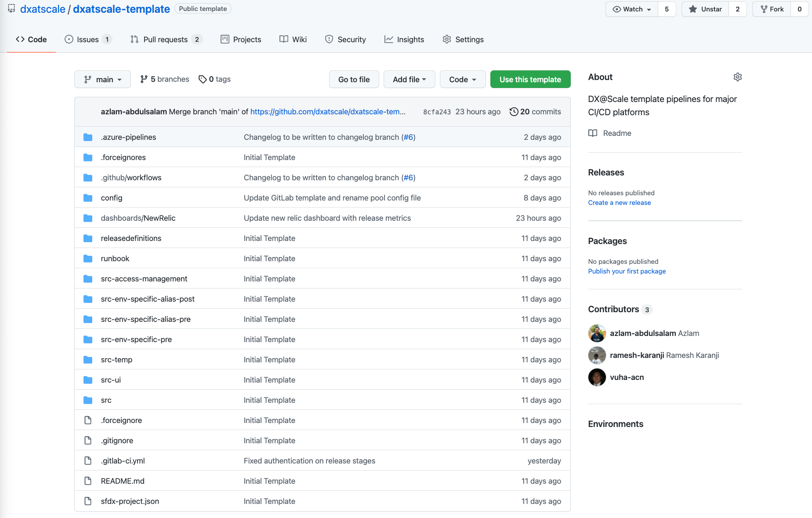This screenshot has width=812, height=518.
Task: View the 5 branches link
Action: tap(165, 79)
